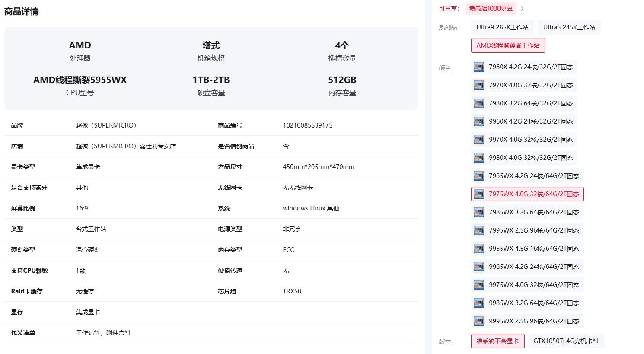
Task: Click the 无无线网卡 value
Action: pyautogui.click(x=298, y=188)
